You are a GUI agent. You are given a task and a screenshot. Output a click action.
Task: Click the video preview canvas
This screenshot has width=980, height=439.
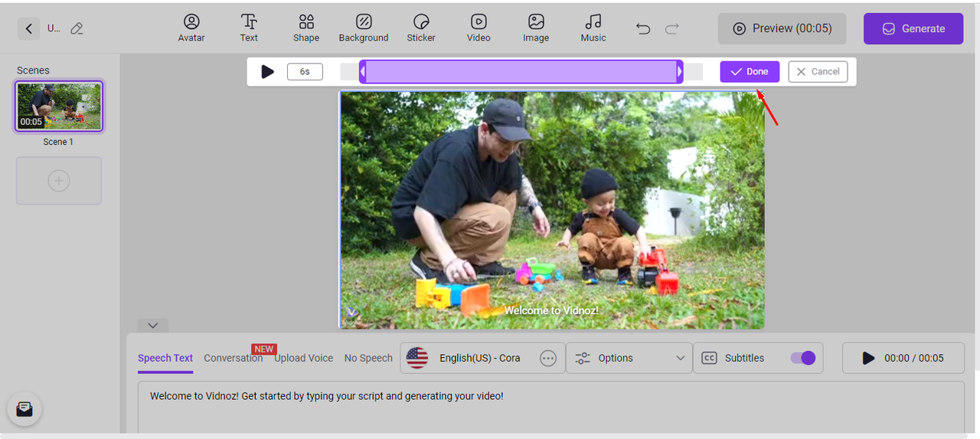552,210
